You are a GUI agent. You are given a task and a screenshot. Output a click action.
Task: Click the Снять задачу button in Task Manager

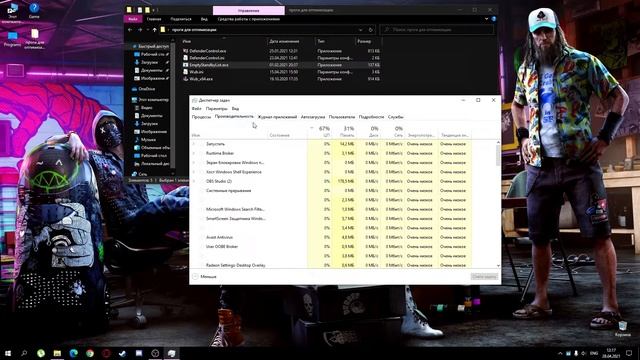pyautogui.click(x=484, y=277)
